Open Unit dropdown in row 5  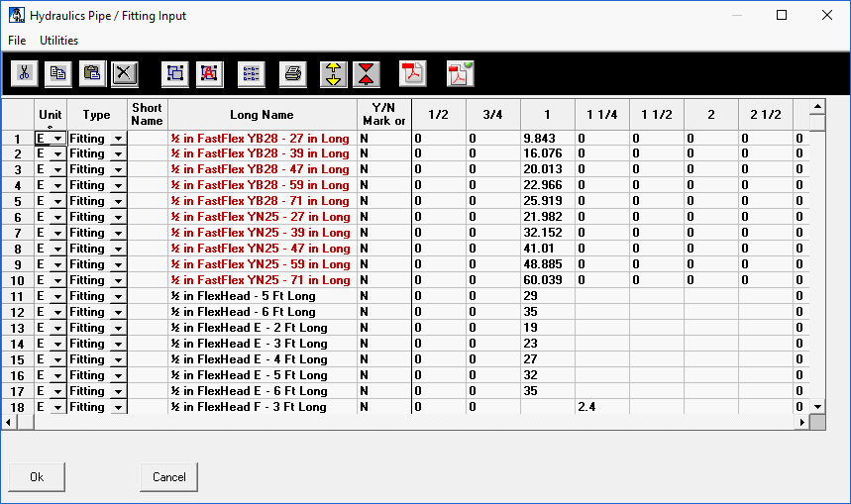point(57,201)
